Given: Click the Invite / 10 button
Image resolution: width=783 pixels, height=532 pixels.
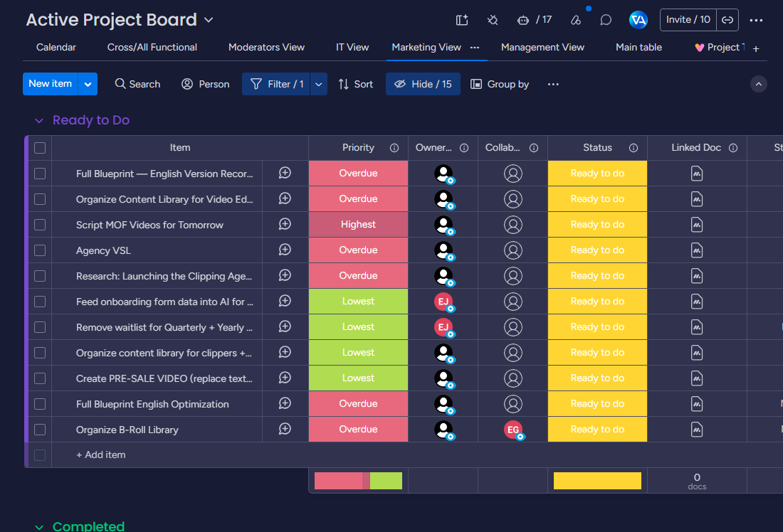Looking at the screenshot, I should click(x=688, y=20).
